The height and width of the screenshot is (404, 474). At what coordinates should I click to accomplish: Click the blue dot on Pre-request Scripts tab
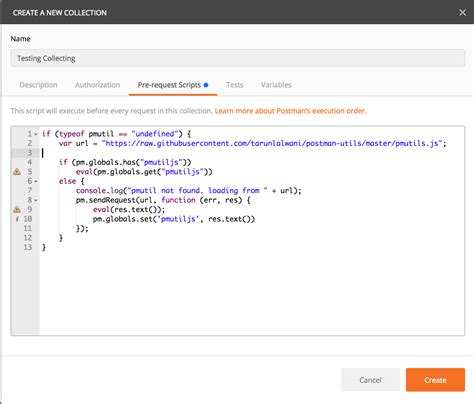[206, 85]
